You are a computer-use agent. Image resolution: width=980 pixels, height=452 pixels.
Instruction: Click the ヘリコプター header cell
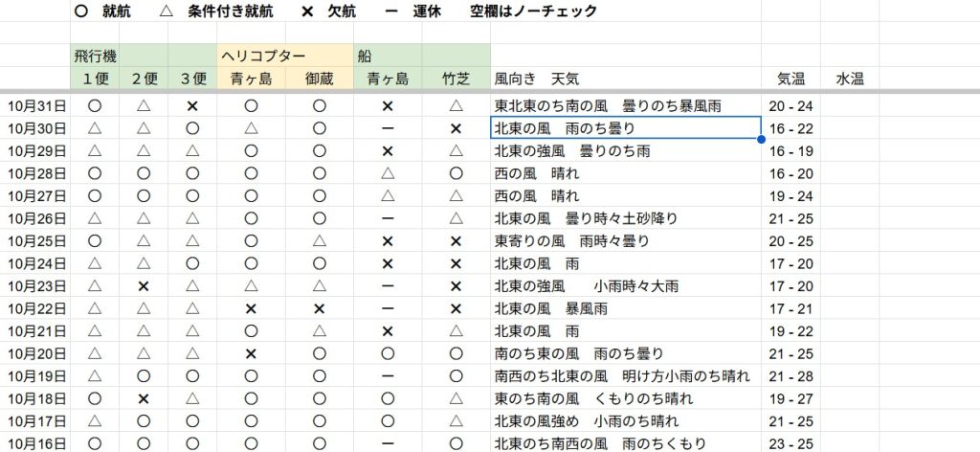pos(264,56)
